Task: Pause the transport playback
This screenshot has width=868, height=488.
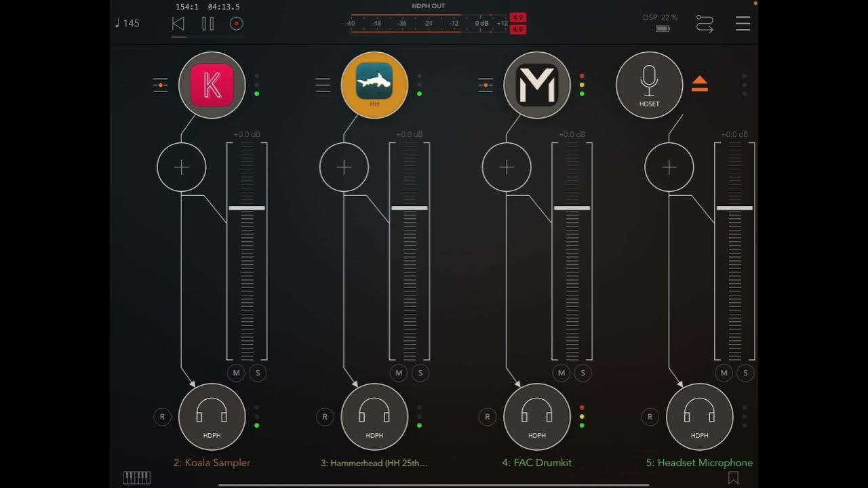Action: tap(208, 24)
